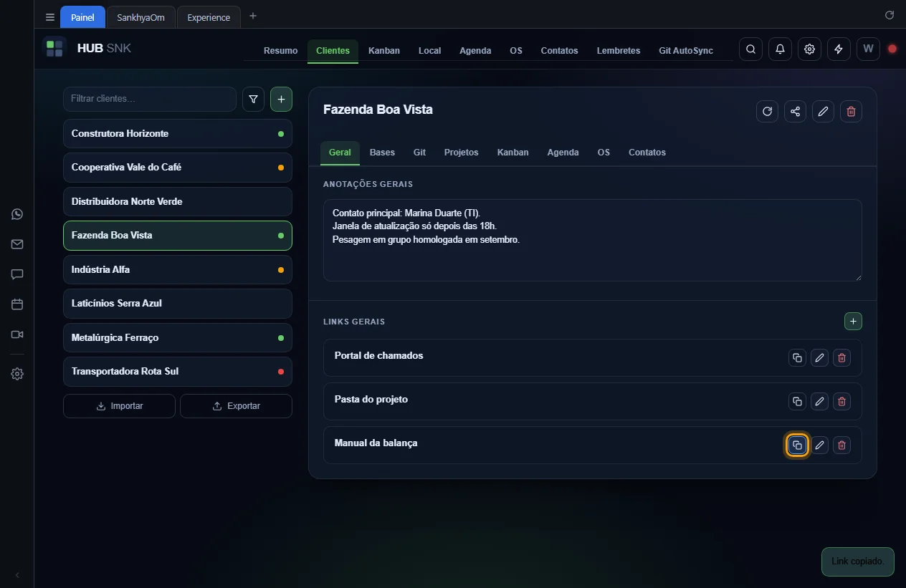Open header settings gear icon
906x588 pixels.
[x=809, y=49]
